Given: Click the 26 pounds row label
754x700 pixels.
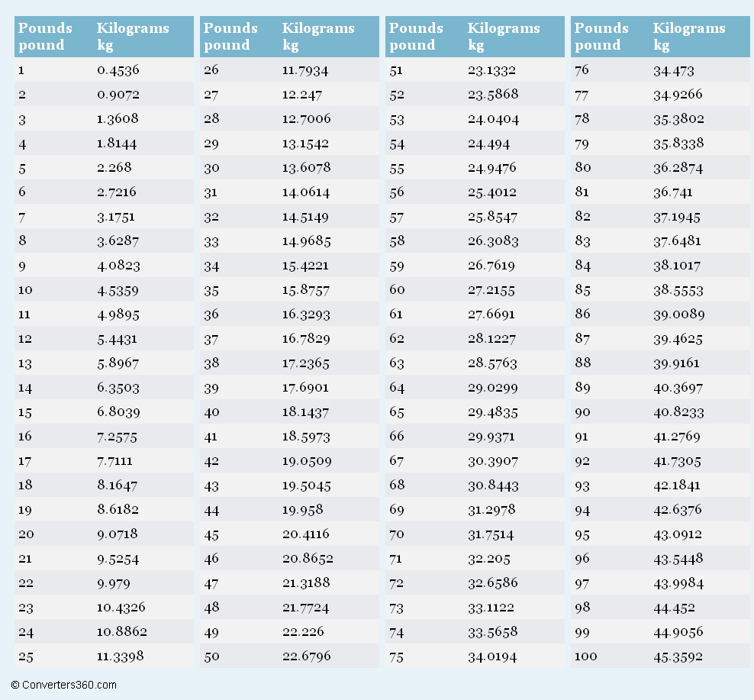Looking at the screenshot, I should 211,70.
